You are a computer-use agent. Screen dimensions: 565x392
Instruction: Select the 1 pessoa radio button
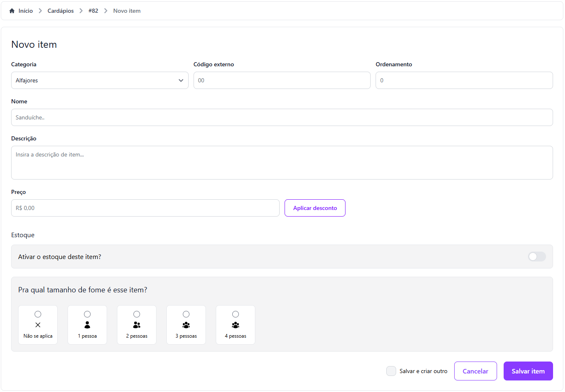[x=87, y=314]
